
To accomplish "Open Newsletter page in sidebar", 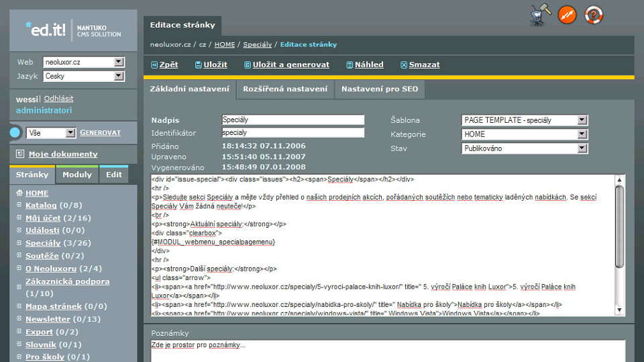I will click(x=48, y=319).
